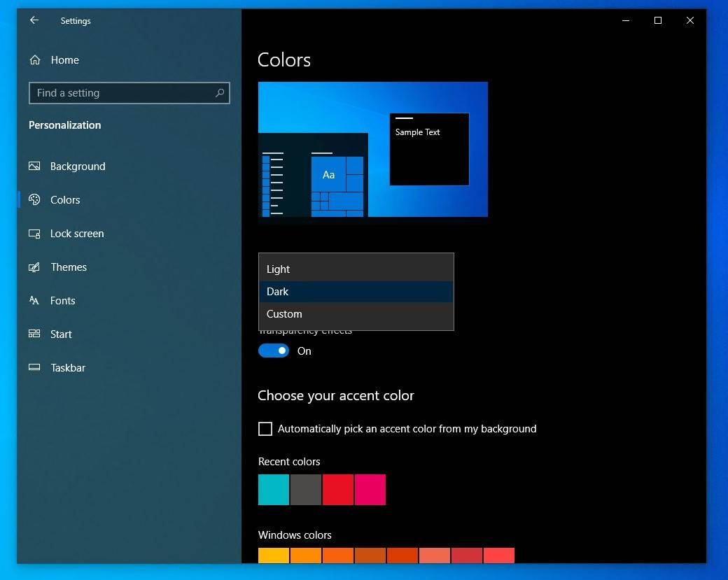
Task: Choose Custom in the color mode dropdown
Action: coord(356,313)
